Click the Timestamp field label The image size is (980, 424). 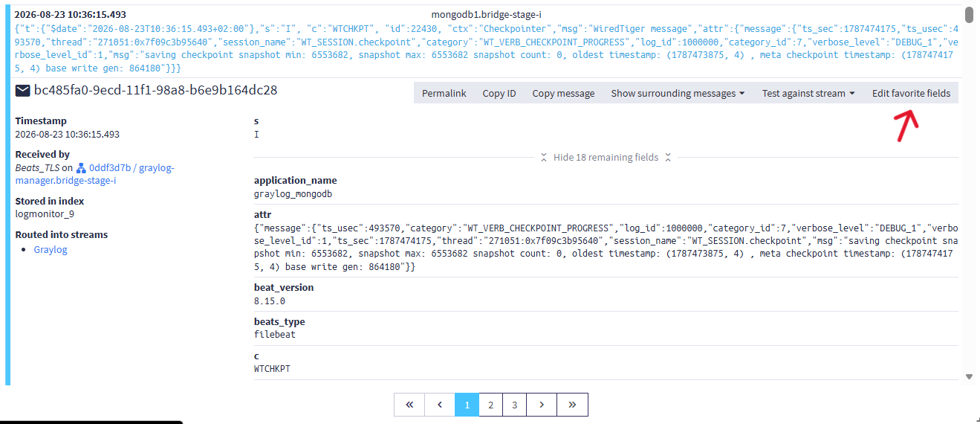(x=41, y=121)
